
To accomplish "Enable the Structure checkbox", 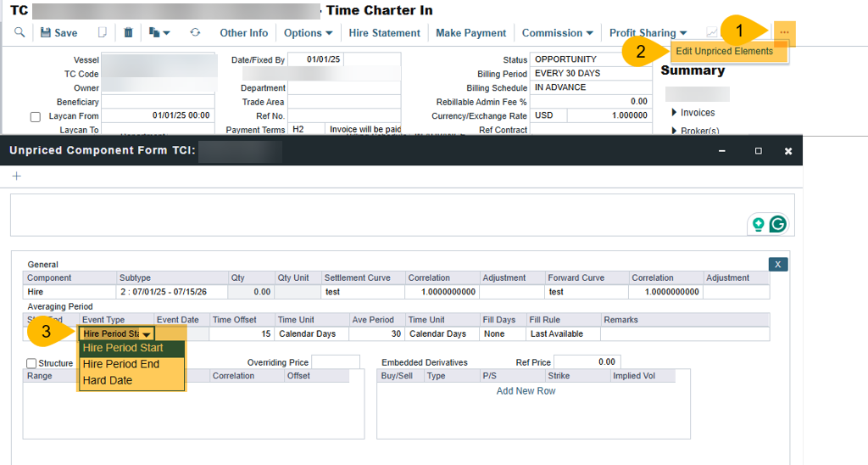I will tap(31, 363).
